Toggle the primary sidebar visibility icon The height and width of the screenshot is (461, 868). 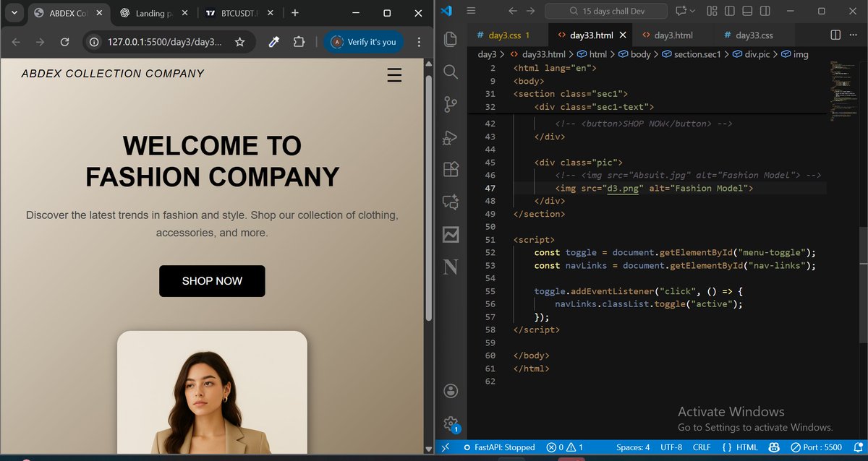tap(731, 11)
